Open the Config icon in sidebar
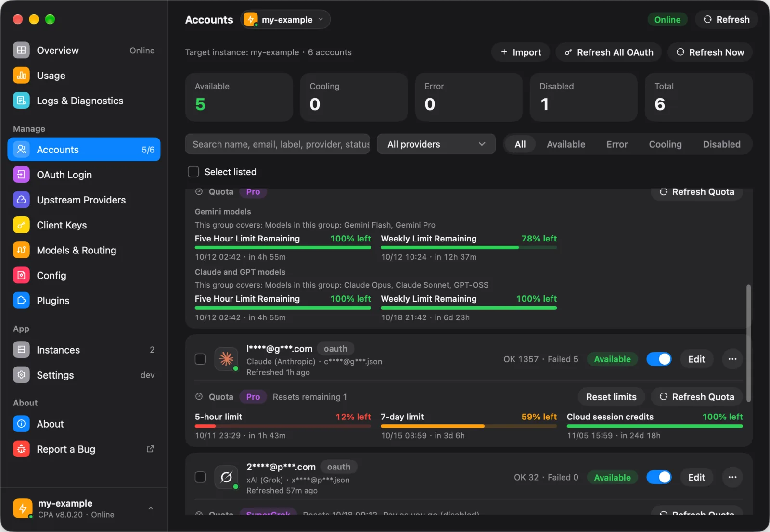 pyautogui.click(x=21, y=275)
